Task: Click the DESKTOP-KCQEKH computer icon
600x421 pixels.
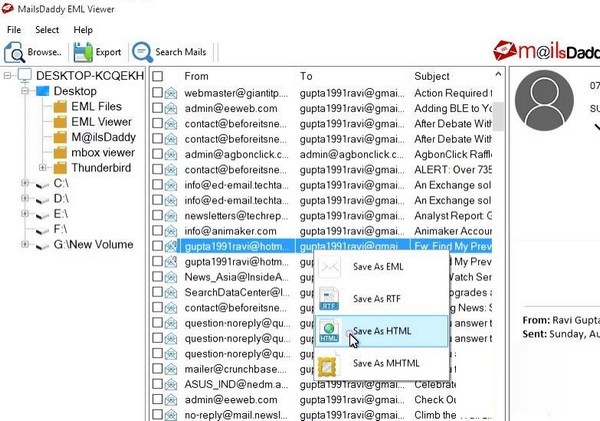Action: (x=25, y=75)
